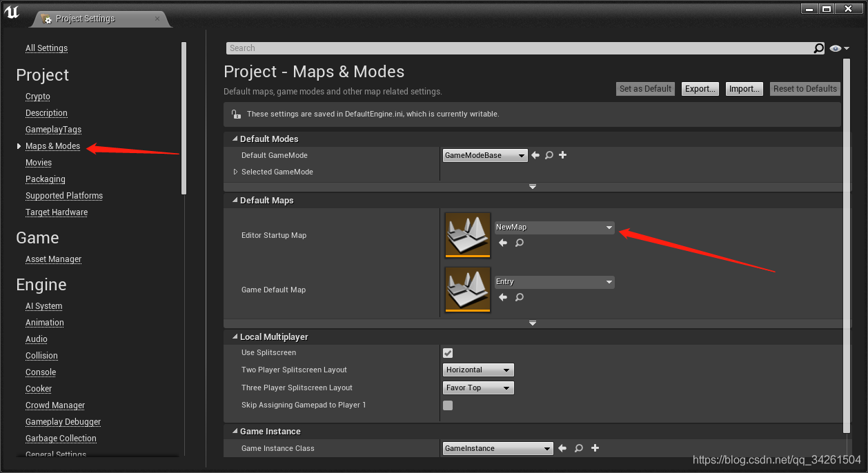Toggle the Use Splitscreen checkbox
Viewport: 868px width, 473px height.
tap(448, 353)
